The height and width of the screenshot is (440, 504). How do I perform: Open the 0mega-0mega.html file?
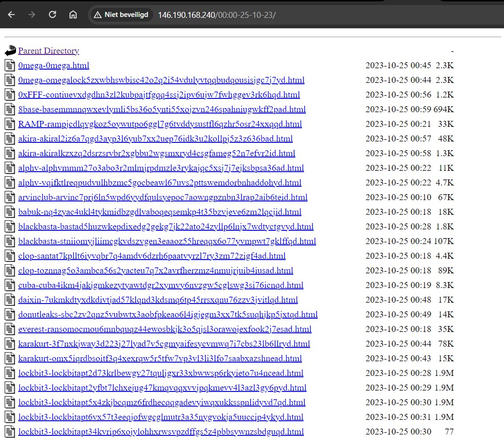point(54,65)
